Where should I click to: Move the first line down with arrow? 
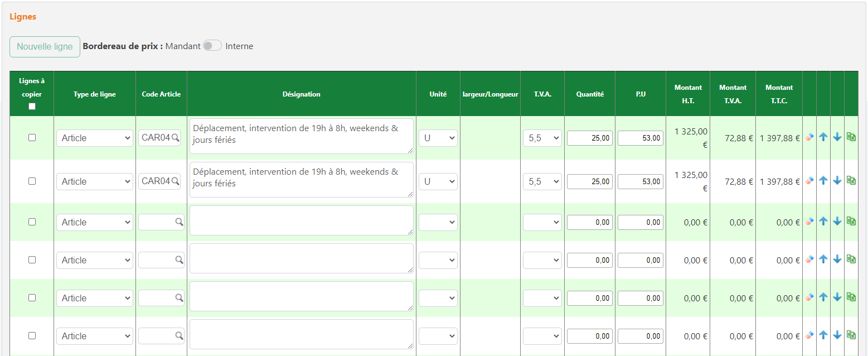(x=837, y=137)
